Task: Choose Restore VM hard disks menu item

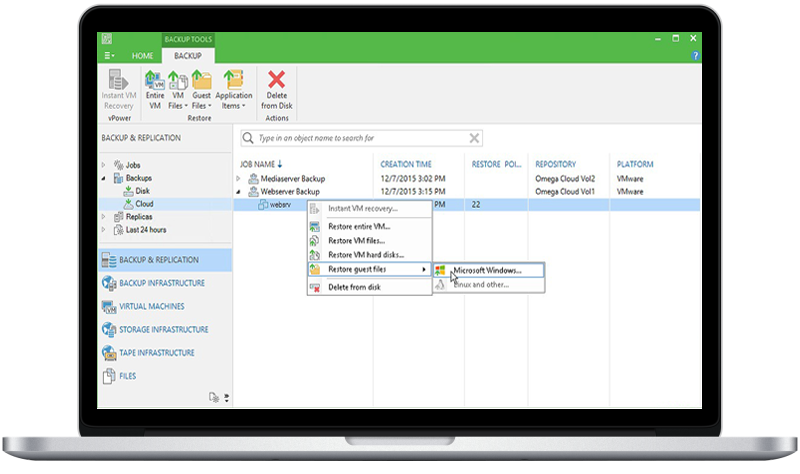Action: pos(370,255)
